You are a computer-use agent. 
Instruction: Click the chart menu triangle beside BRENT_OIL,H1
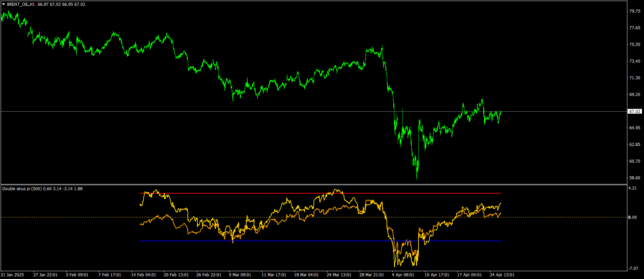(x=3, y=4)
